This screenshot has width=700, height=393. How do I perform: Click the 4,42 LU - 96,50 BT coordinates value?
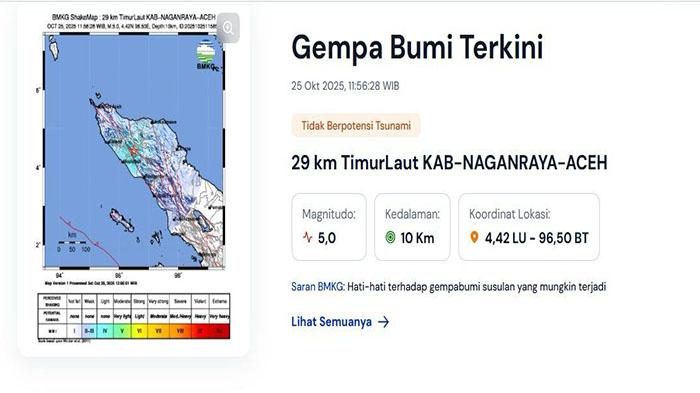(537, 238)
